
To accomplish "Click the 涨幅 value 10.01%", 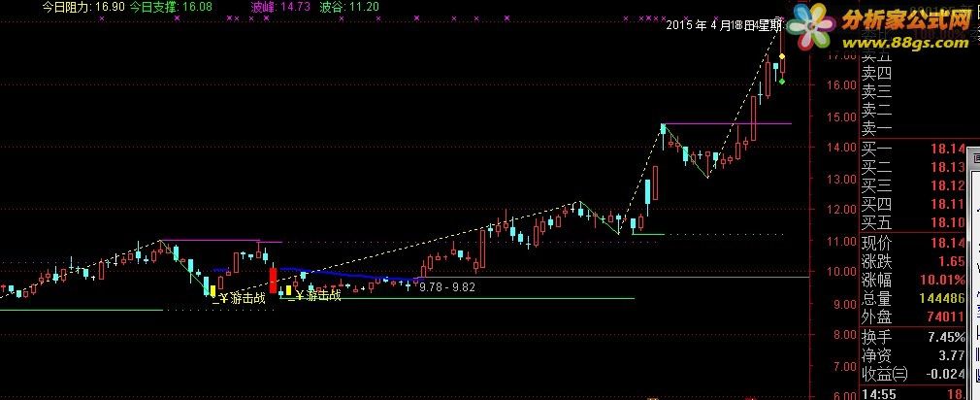I will [x=942, y=280].
